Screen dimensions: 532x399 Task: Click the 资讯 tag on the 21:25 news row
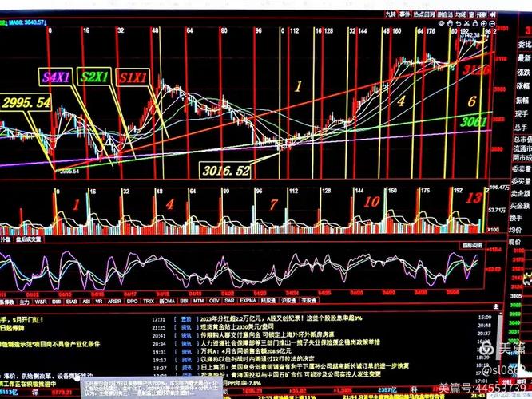(186, 327)
